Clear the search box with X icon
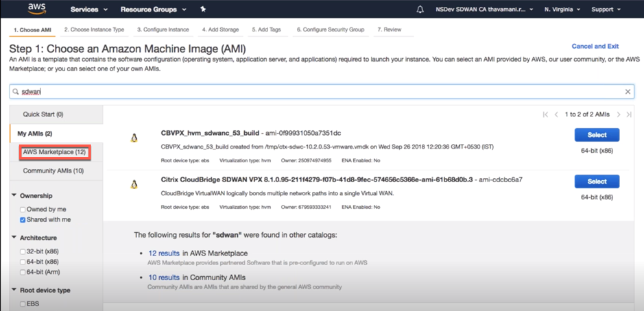This screenshot has height=311, width=644. (628, 92)
